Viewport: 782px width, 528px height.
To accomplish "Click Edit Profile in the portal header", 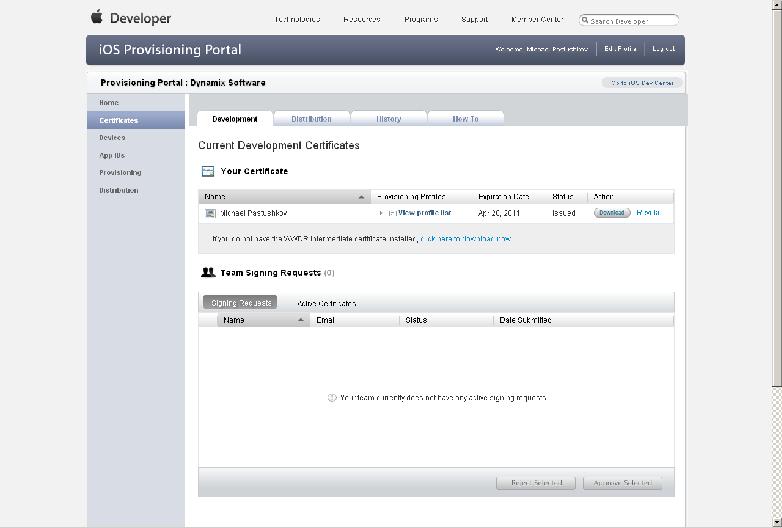I will 620,49.
